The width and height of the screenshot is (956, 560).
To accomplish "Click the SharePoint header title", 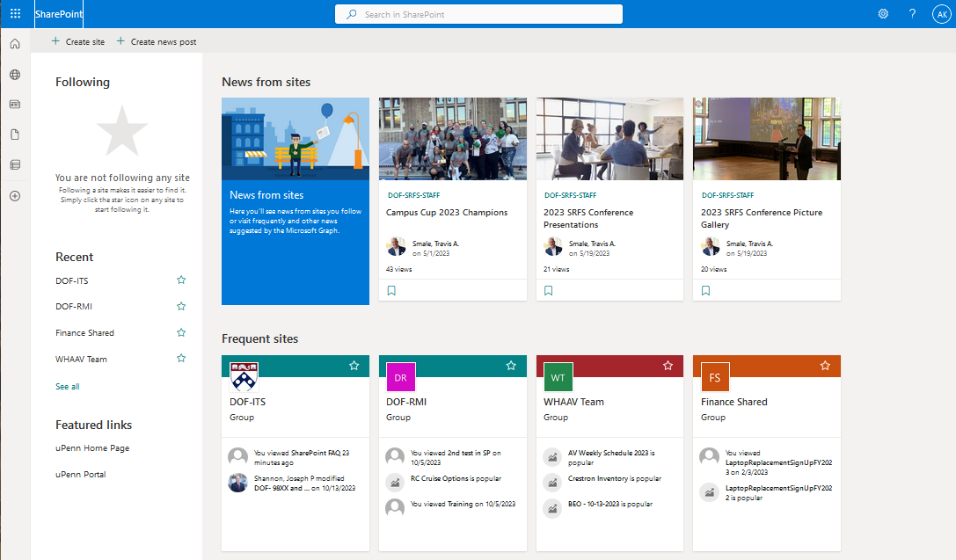I will (59, 14).
